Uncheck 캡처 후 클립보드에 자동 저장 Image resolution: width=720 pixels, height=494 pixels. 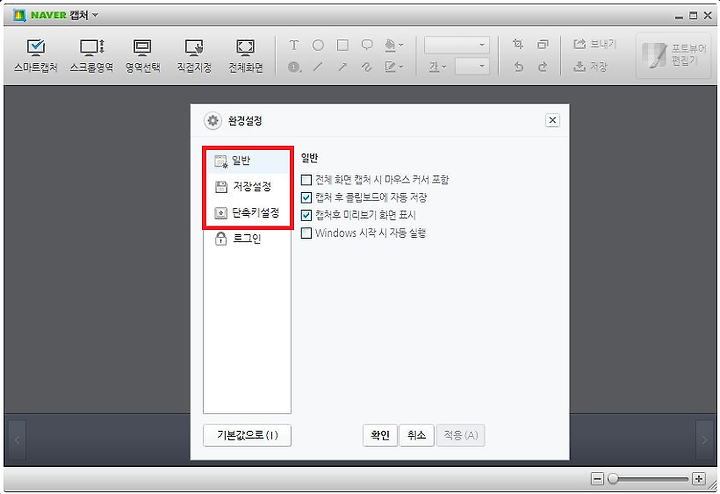[x=306, y=197]
